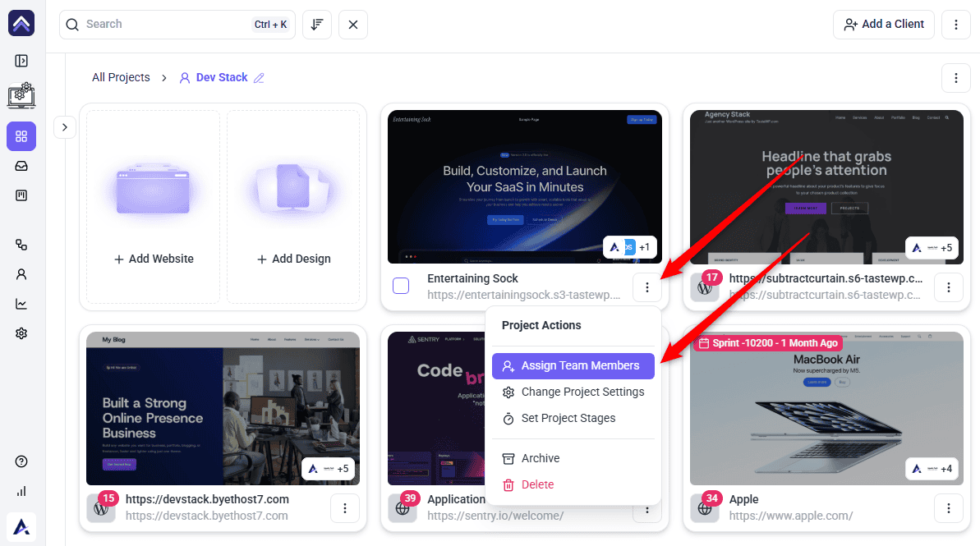Tick the Entertaining Sock project checkbox
Viewport: 980px width, 546px height.
[401, 286]
